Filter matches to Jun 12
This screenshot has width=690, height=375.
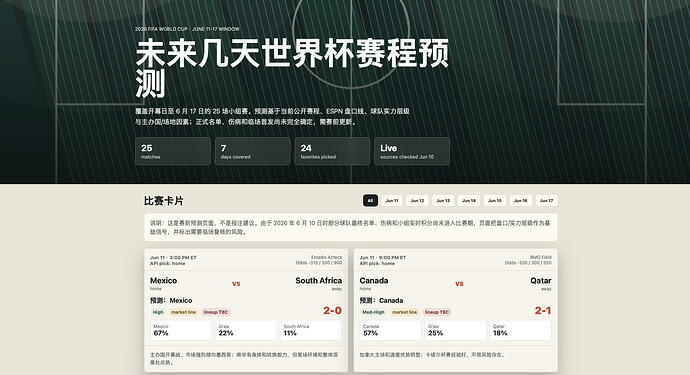(417, 201)
